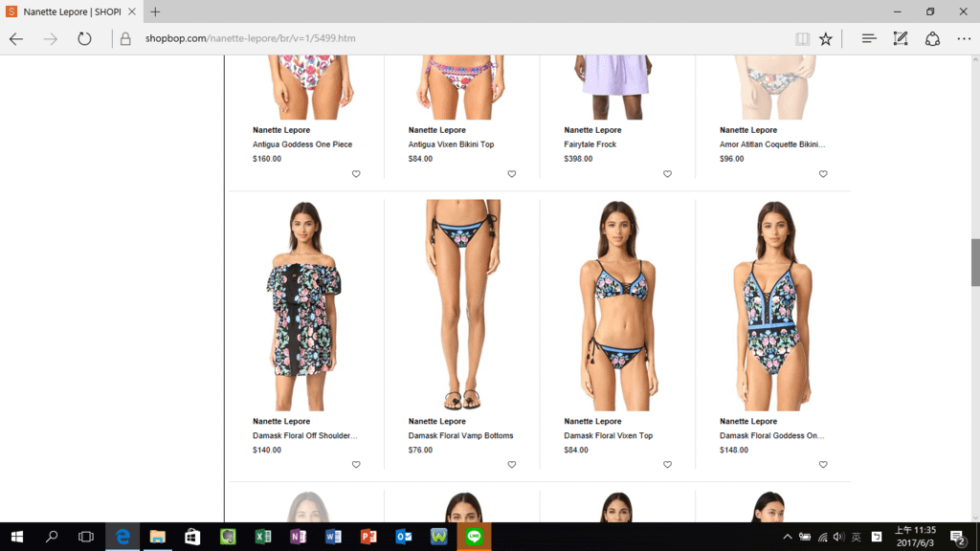Go back to the previous page
This screenshot has width=980, height=551.
[x=16, y=38]
